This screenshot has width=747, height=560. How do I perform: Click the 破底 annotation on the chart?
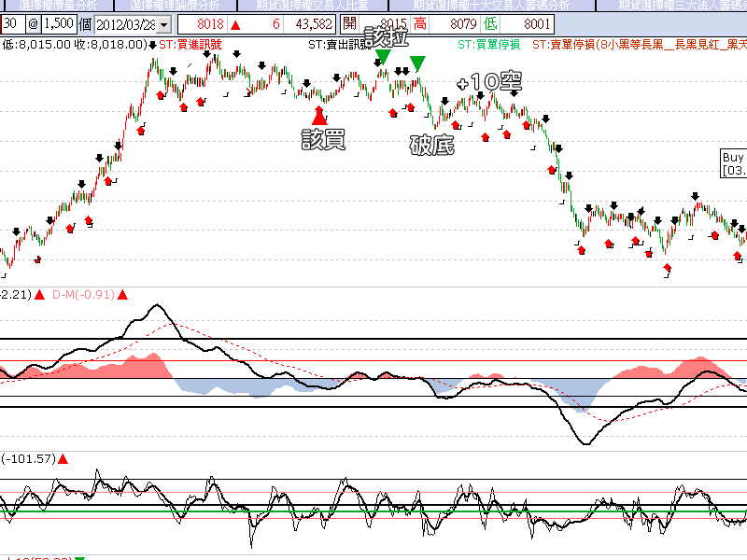click(431, 146)
